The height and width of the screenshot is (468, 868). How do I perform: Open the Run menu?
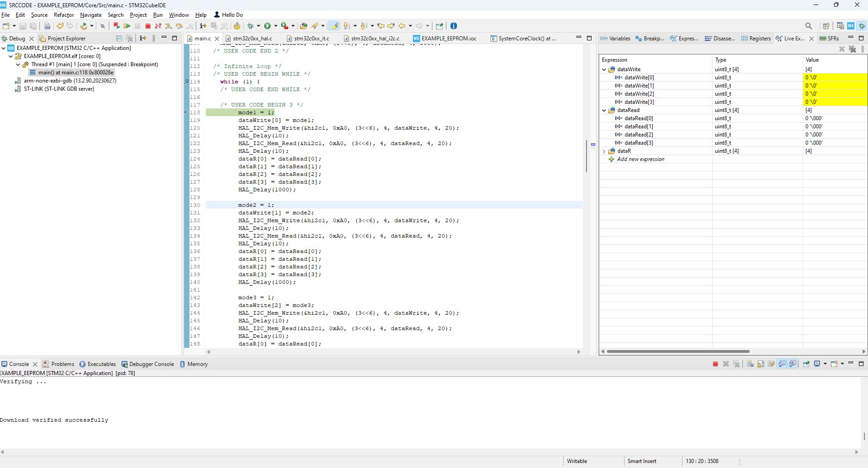click(157, 15)
